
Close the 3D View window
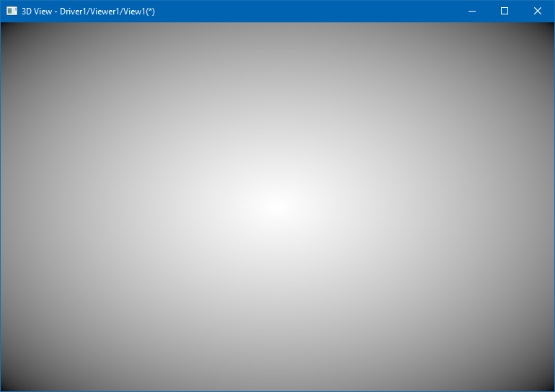coord(538,11)
